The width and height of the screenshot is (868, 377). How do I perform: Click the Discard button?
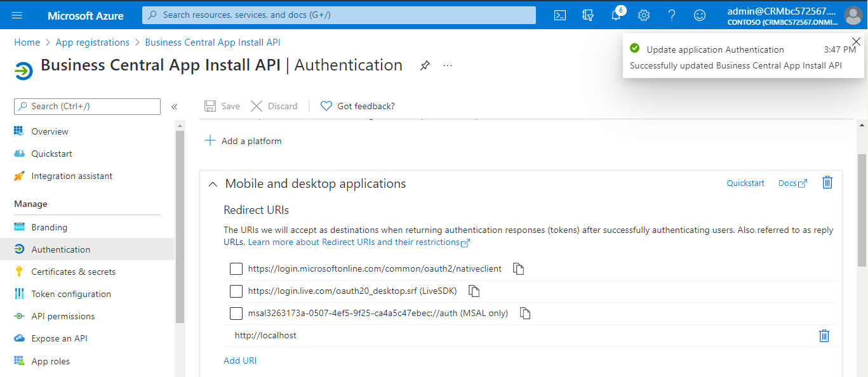coord(274,106)
